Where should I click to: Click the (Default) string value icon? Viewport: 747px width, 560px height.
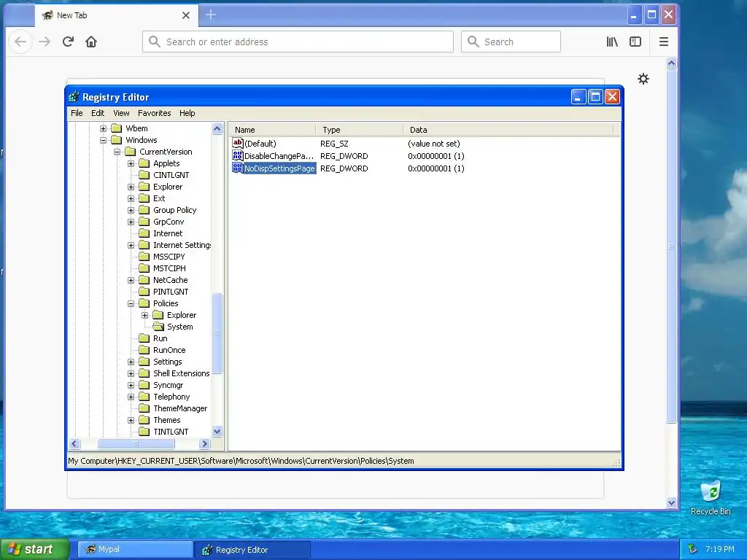pos(237,143)
